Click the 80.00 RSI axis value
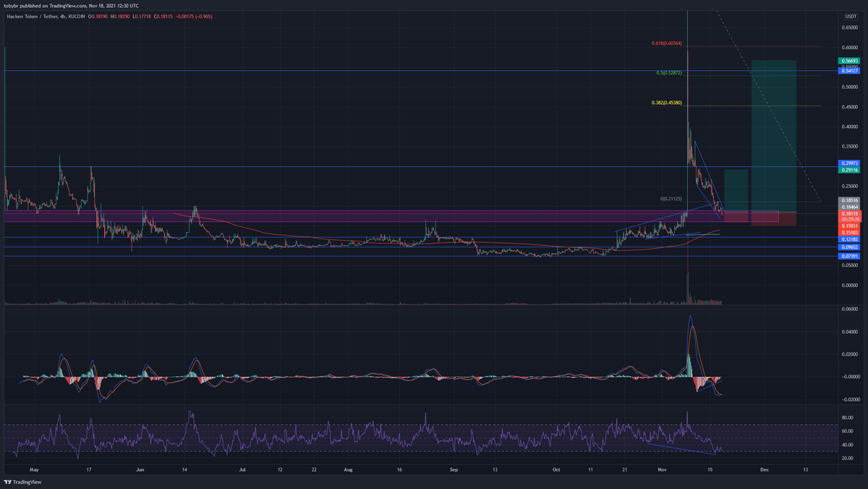This screenshot has width=868, height=489. (849, 418)
